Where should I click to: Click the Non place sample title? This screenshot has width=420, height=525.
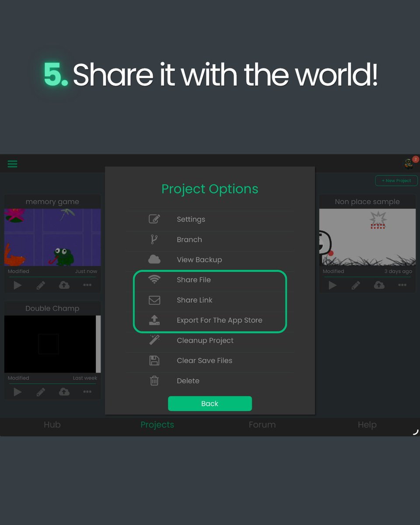[x=367, y=202]
